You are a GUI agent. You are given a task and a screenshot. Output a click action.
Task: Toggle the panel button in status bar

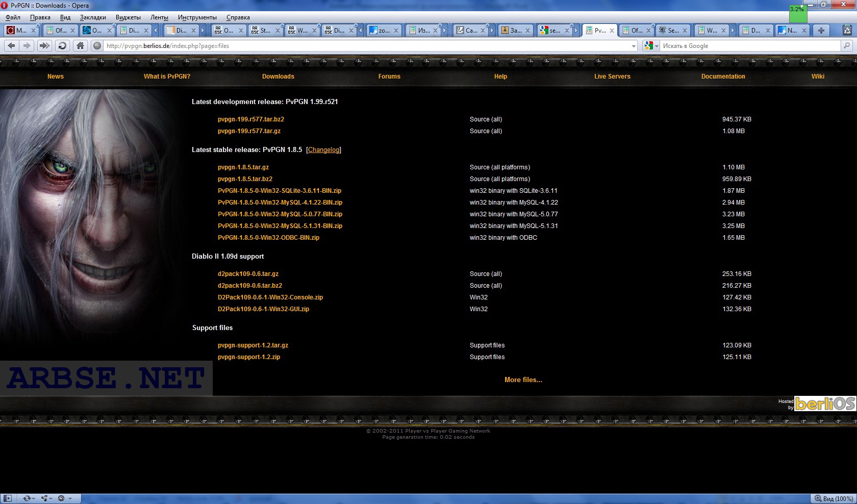click(x=7, y=498)
